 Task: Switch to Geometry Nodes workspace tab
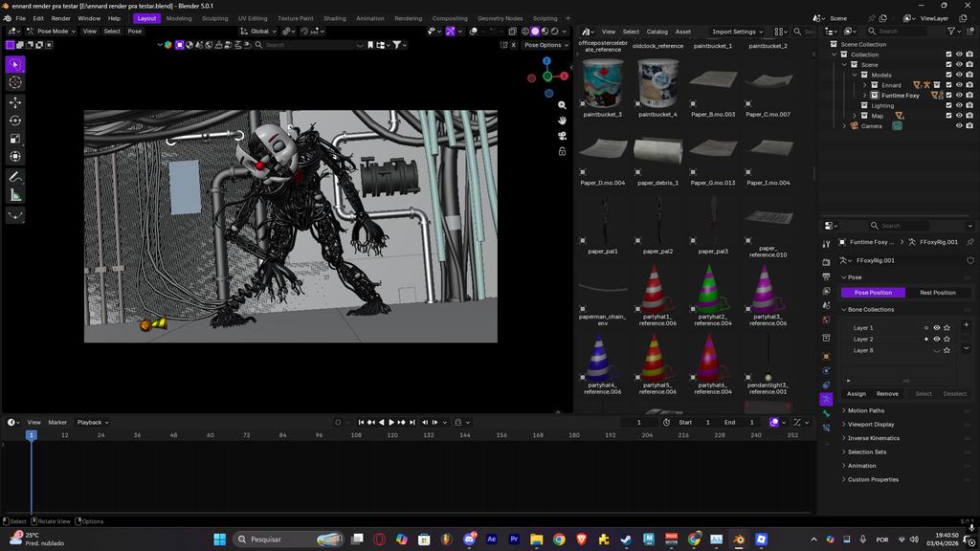pos(500,18)
